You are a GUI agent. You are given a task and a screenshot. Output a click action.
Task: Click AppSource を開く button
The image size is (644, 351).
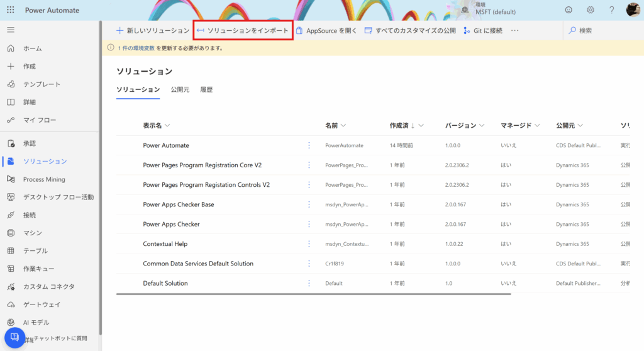[326, 30]
